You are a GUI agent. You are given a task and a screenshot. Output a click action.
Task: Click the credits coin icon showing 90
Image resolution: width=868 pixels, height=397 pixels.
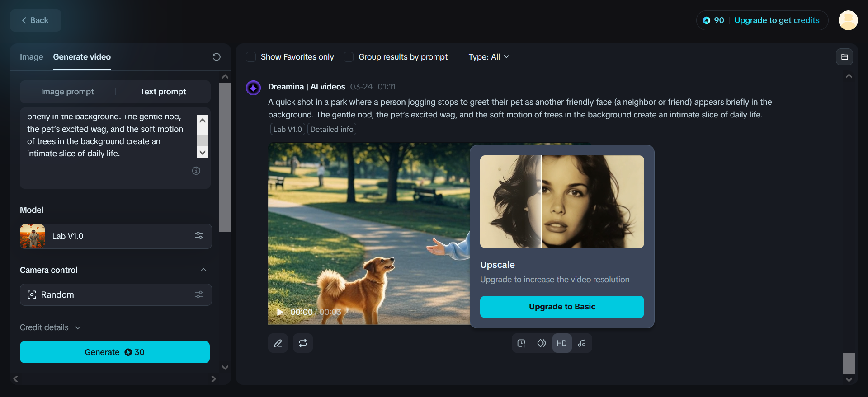pos(707,20)
